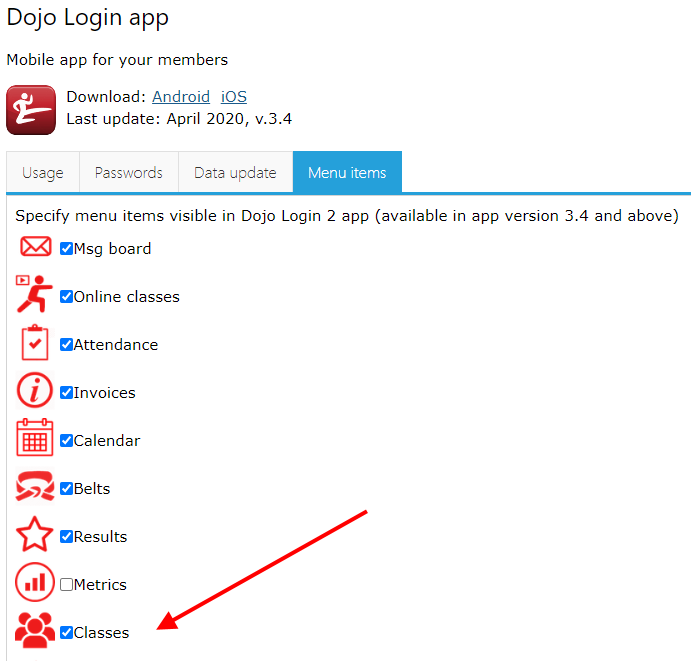Open the iOS download link
Screen dimensions: 691x661
point(234,97)
